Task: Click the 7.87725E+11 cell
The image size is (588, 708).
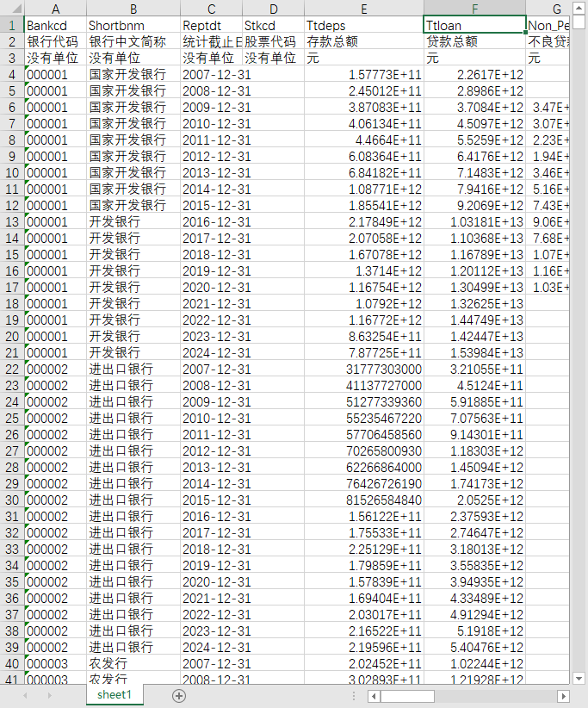Action: point(364,352)
